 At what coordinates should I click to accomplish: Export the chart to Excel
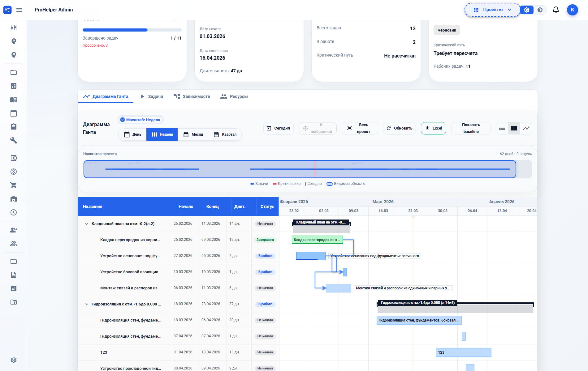433,128
